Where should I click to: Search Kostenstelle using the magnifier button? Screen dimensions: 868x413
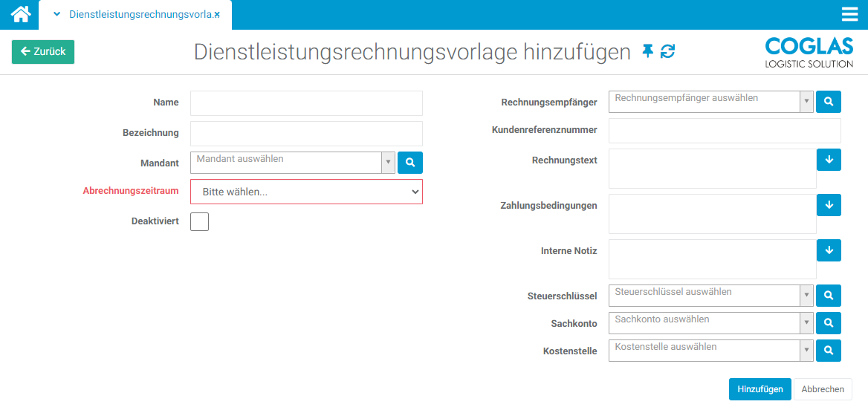point(828,351)
